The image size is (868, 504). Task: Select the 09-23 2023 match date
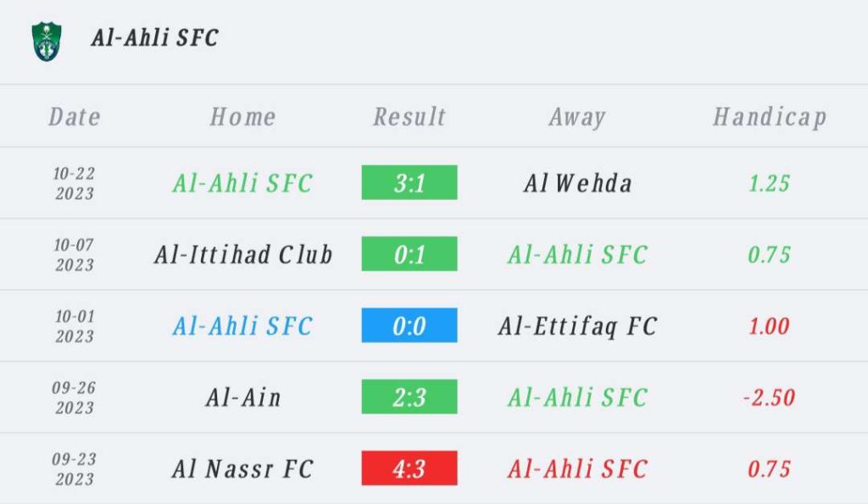[75, 468]
